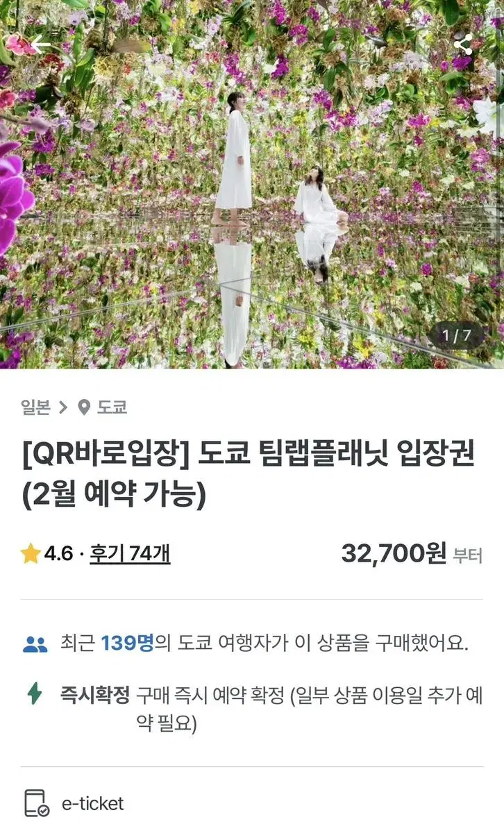Tap the people icon beside 최근 139명
504x833 pixels.
tap(35, 644)
